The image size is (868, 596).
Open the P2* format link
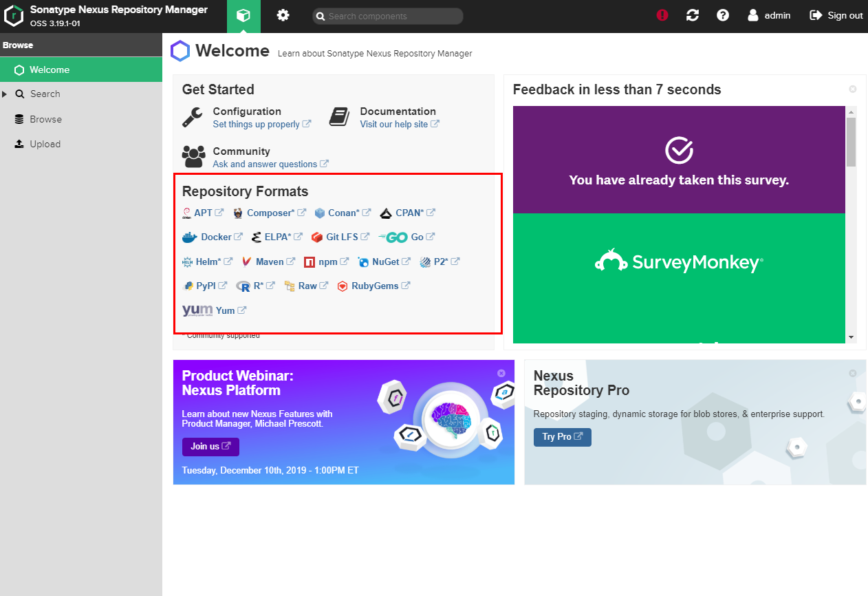tap(446, 262)
